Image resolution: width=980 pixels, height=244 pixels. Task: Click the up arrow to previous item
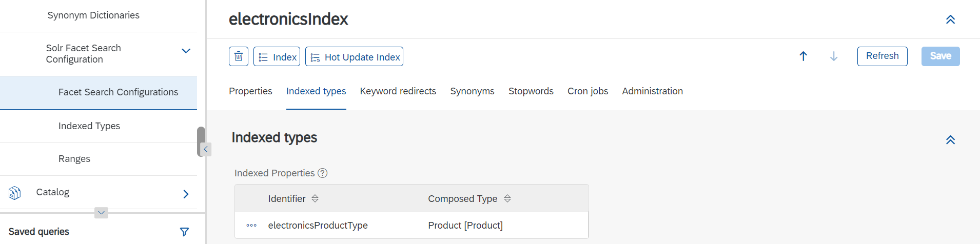click(x=803, y=56)
